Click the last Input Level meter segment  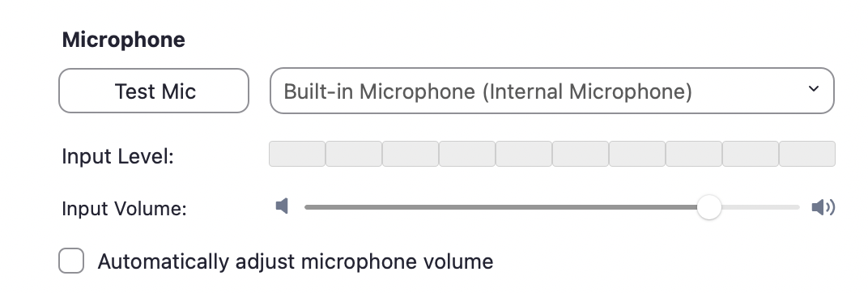point(807,154)
